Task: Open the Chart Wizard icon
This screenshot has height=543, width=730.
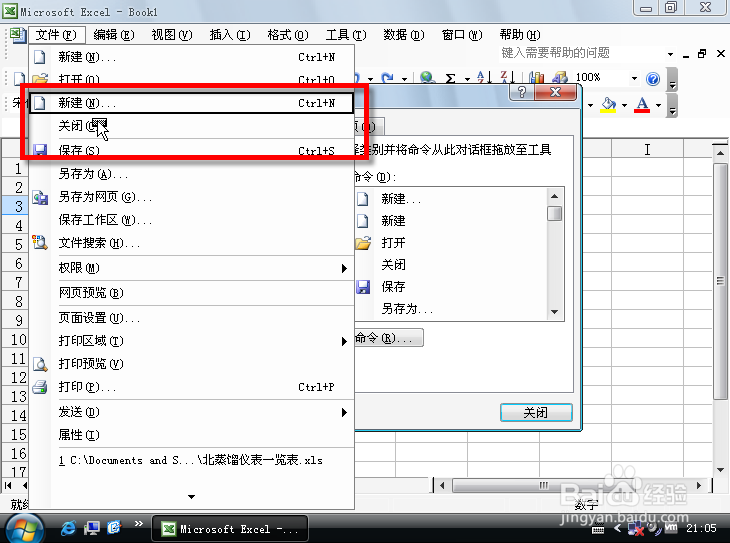Action: point(537,78)
